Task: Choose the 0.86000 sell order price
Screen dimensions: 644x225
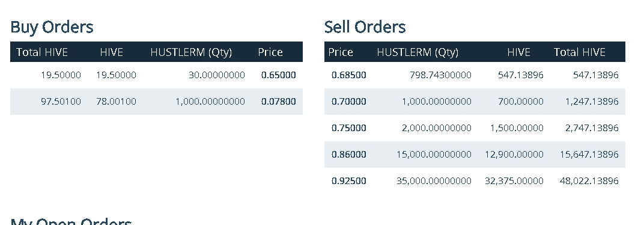Action: pyautogui.click(x=348, y=154)
